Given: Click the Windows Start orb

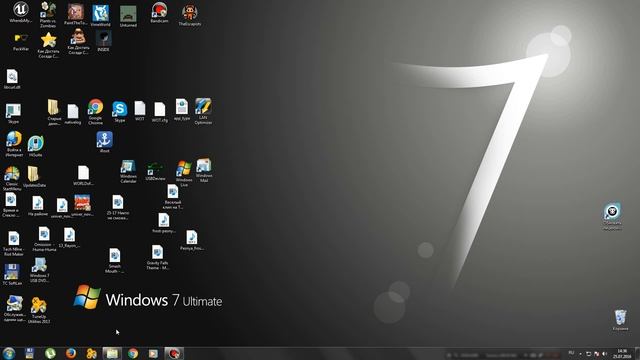Looking at the screenshot, I should [x=9, y=353].
